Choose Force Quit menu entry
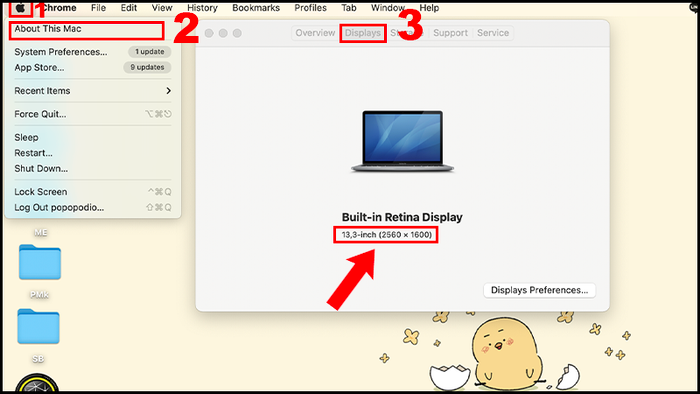The height and width of the screenshot is (394, 700). 40,114
